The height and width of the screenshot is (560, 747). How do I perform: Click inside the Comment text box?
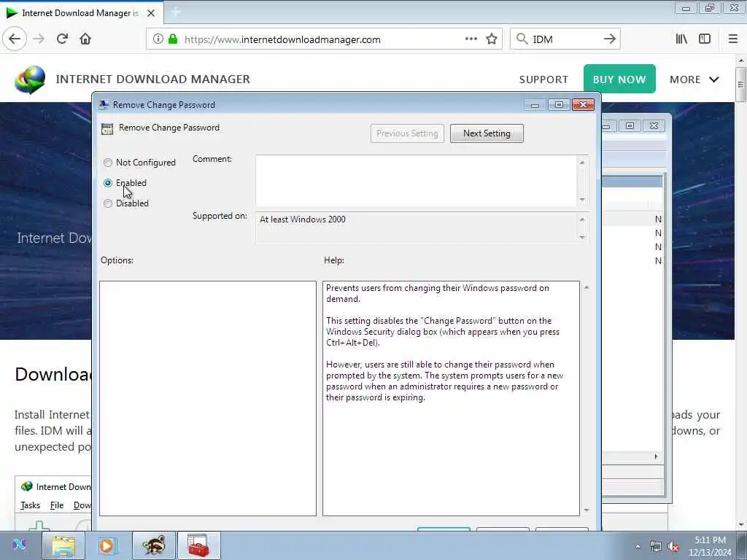[417, 181]
